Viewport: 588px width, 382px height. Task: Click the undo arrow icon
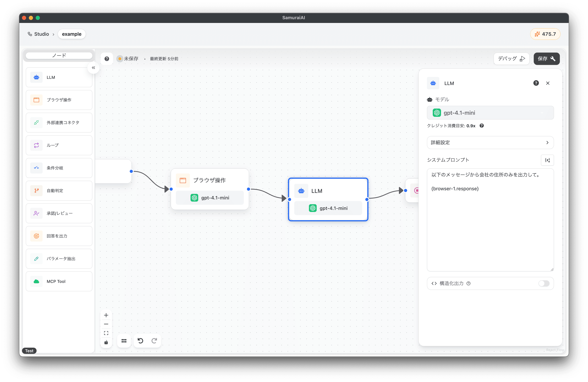140,341
